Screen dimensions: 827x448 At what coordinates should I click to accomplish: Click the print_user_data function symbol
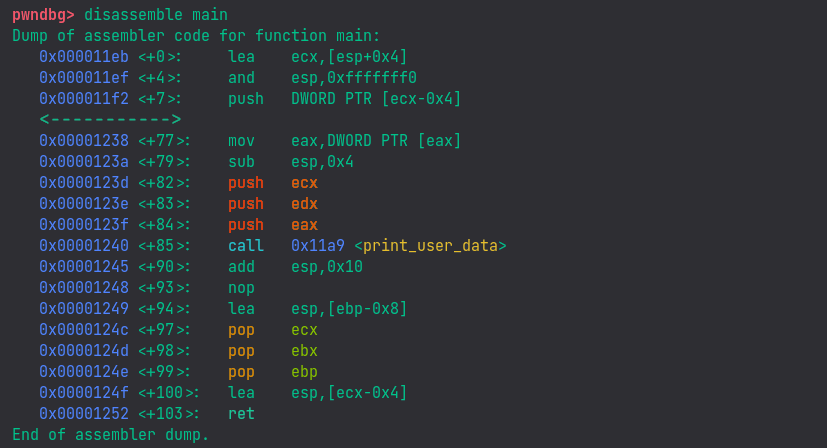point(430,246)
